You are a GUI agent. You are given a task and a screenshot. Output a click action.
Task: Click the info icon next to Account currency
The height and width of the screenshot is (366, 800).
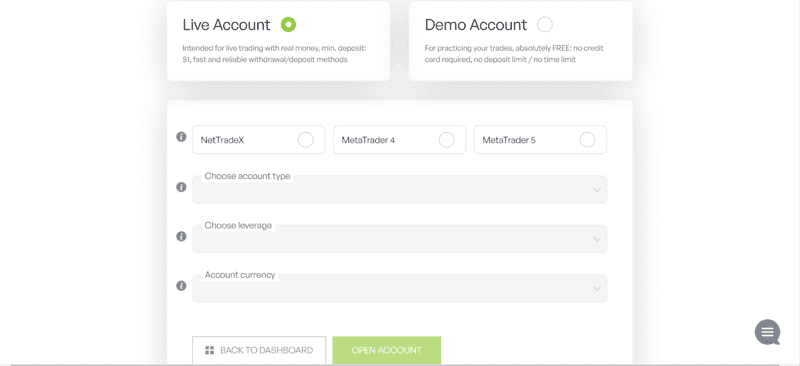tap(181, 286)
